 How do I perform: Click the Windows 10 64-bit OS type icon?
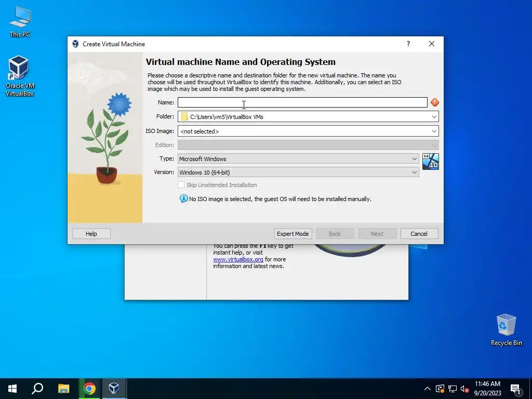point(431,162)
